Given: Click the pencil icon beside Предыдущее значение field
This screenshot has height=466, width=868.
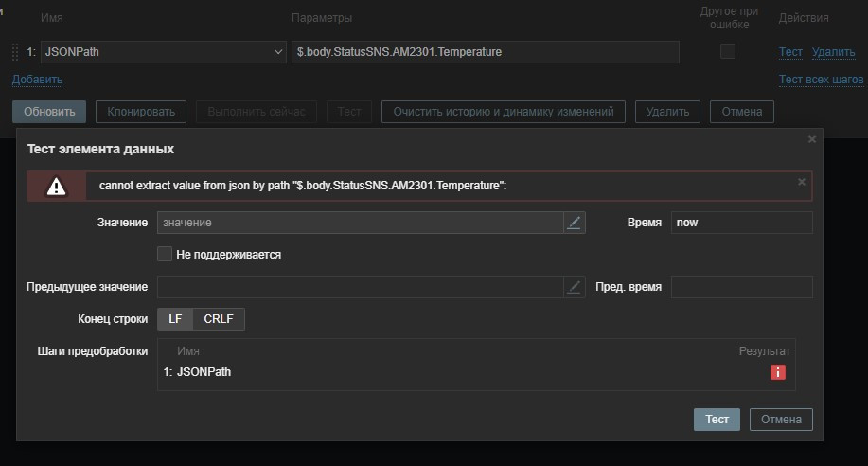Looking at the screenshot, I should pyautogui.click(x=575, y=287).
